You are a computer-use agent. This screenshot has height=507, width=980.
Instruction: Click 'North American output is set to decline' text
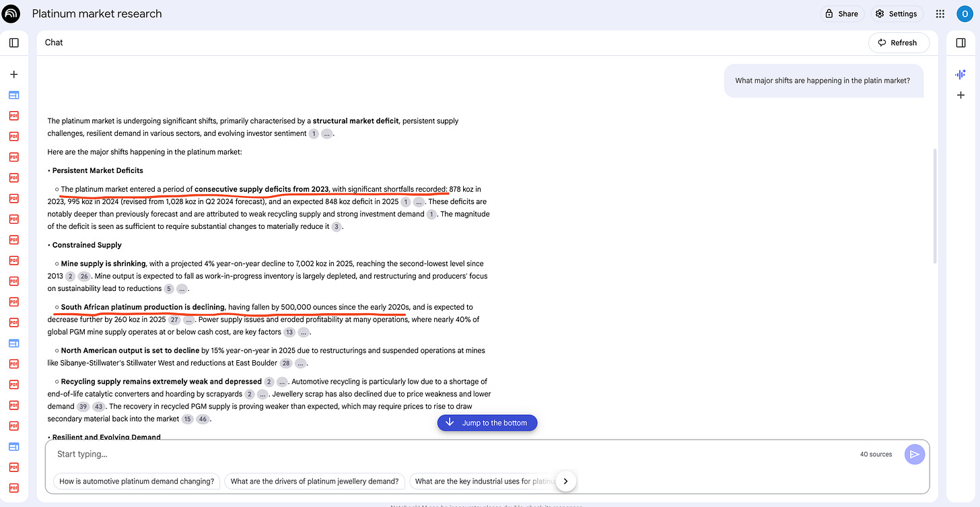coord(130,351)
